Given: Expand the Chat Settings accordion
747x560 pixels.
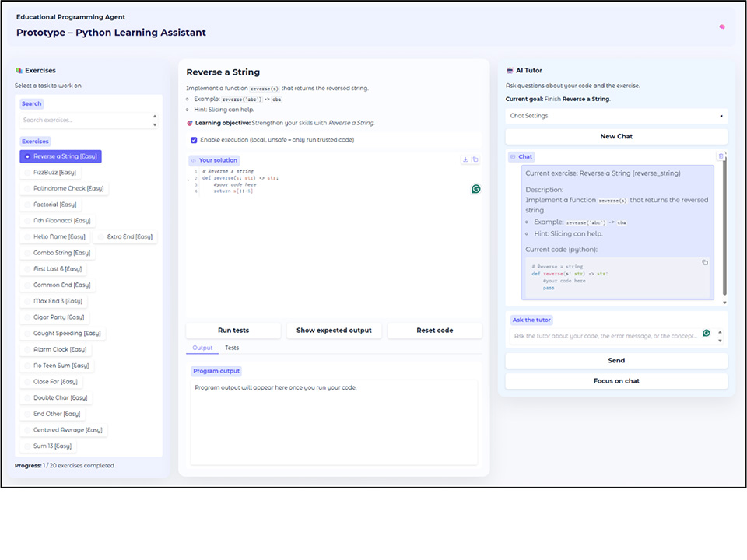Looking at the screenshot, I should click(x=616, y=116).
